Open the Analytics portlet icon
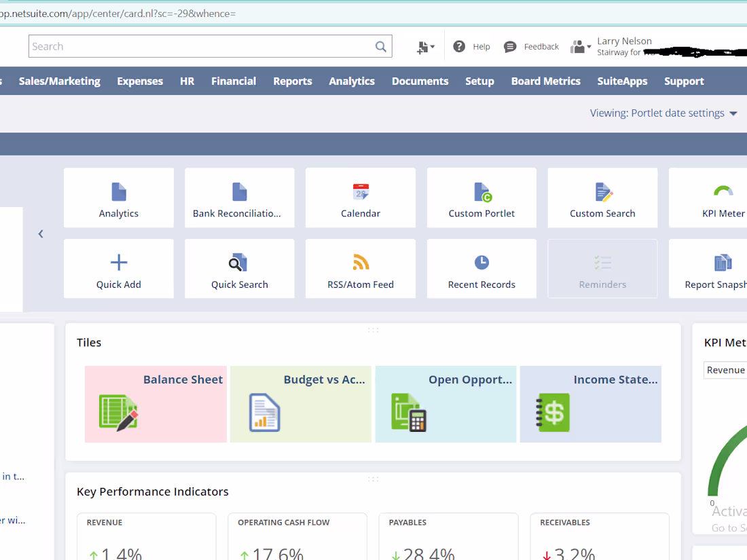Screen dimensions: 747x560 tap(118, 191)
